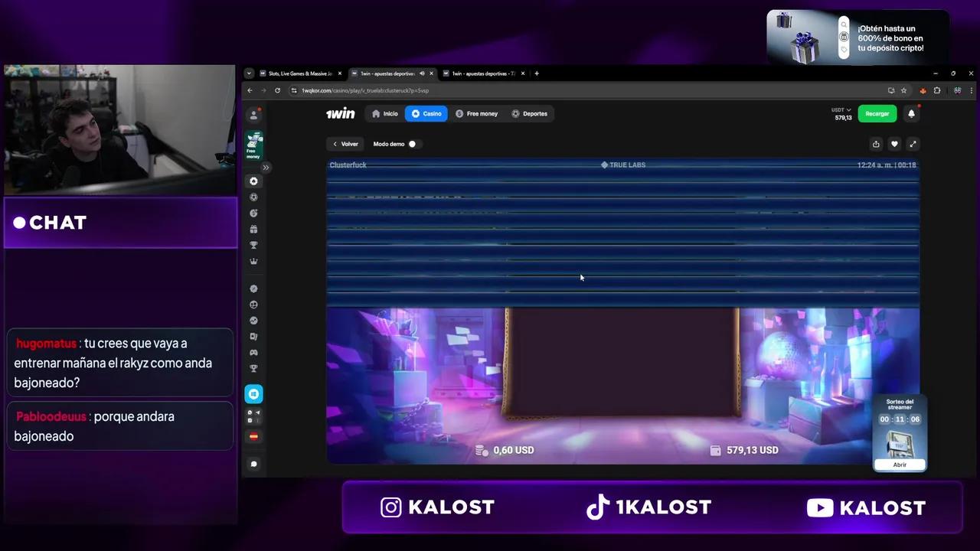Expand the collapsed sidebar via chevron arrows
This screenshot has height=551, width=980.
tap(266, 167)
